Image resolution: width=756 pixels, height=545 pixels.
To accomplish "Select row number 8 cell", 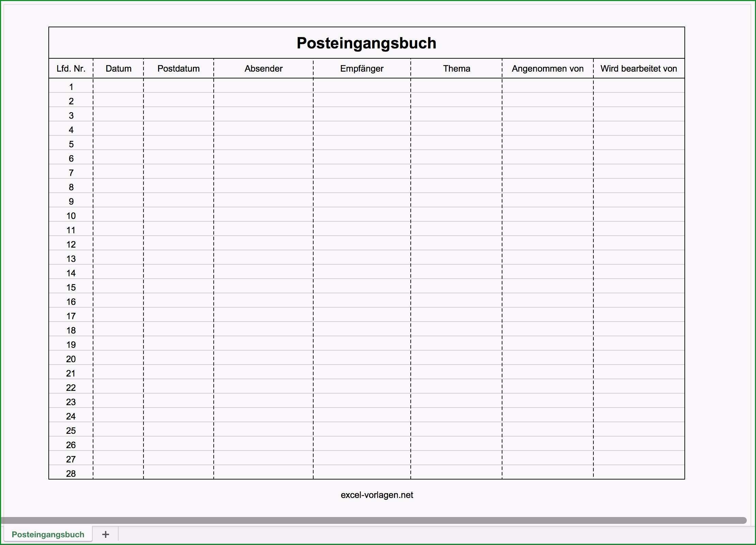I will pos(71,186).
